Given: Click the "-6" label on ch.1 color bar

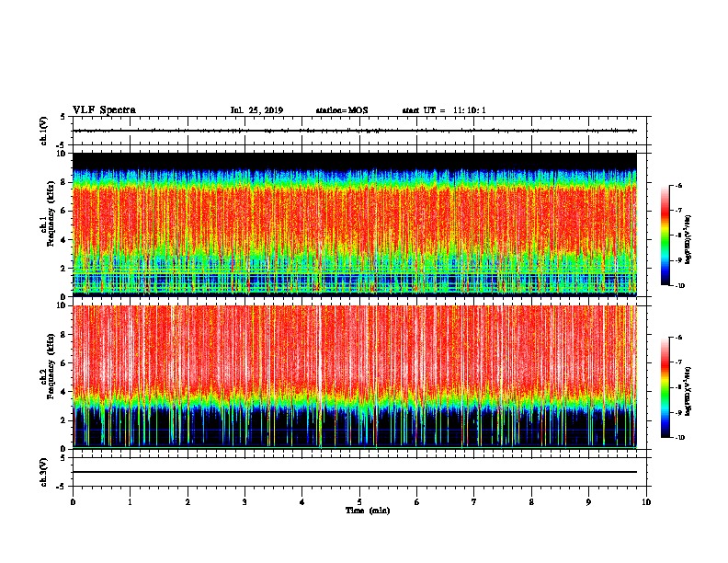Looking at the screenshot, I should (x=678, y=185).
